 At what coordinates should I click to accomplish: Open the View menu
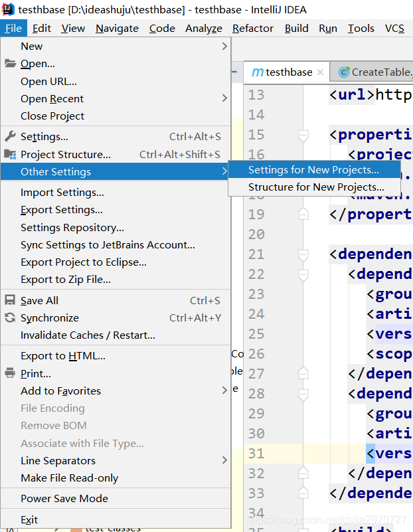73,28
